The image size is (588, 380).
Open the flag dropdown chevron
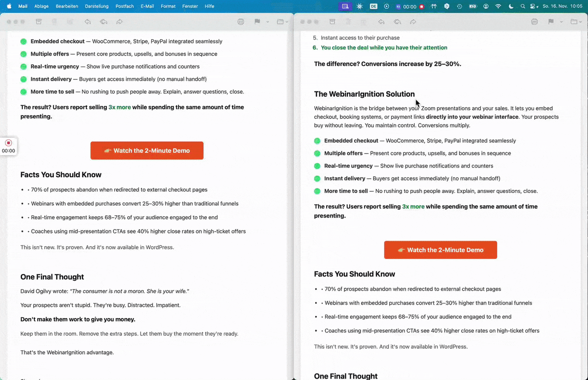[267, 21]
